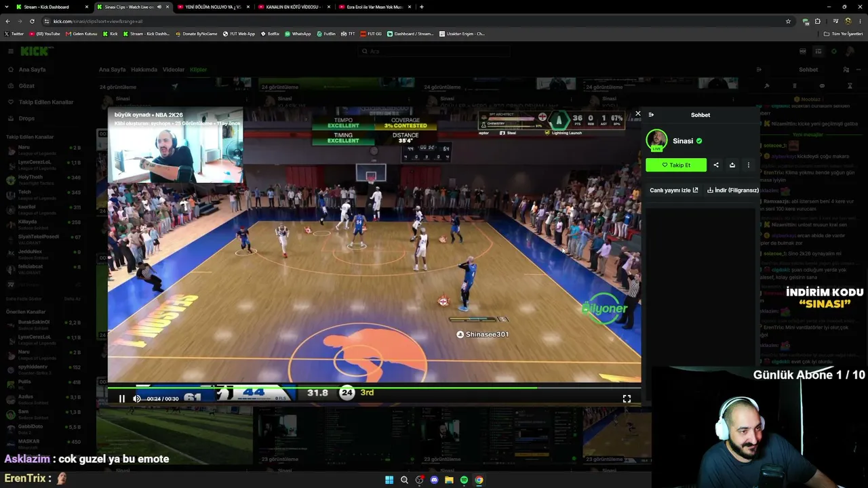This screenshot has height=488, width=868.
Task: Follow Sinasi with Takip Et button
Action: click(676, 165)
